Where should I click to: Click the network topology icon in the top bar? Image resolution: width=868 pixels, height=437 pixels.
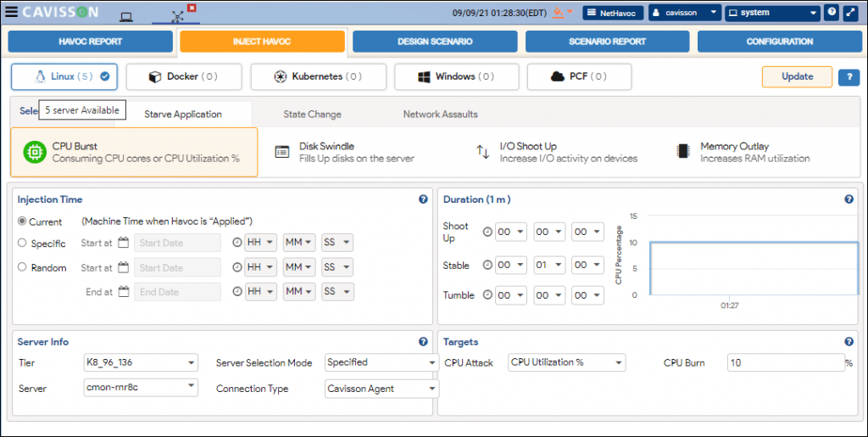click(177, 17)
